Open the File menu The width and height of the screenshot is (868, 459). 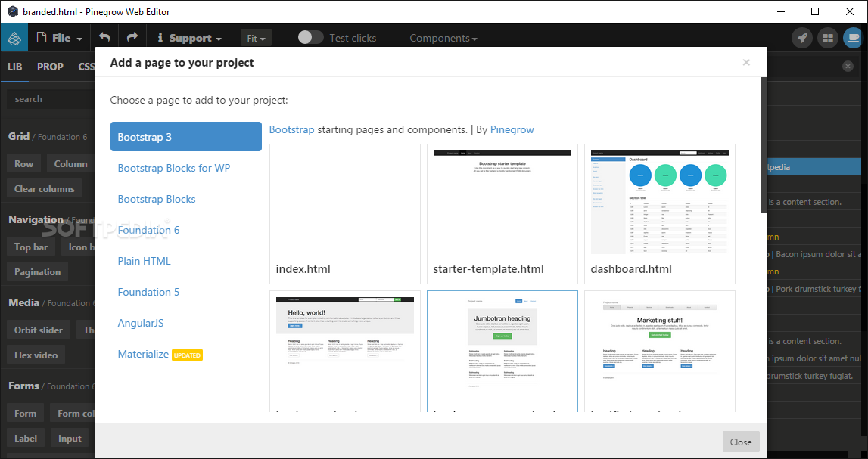tap(59, 38)
